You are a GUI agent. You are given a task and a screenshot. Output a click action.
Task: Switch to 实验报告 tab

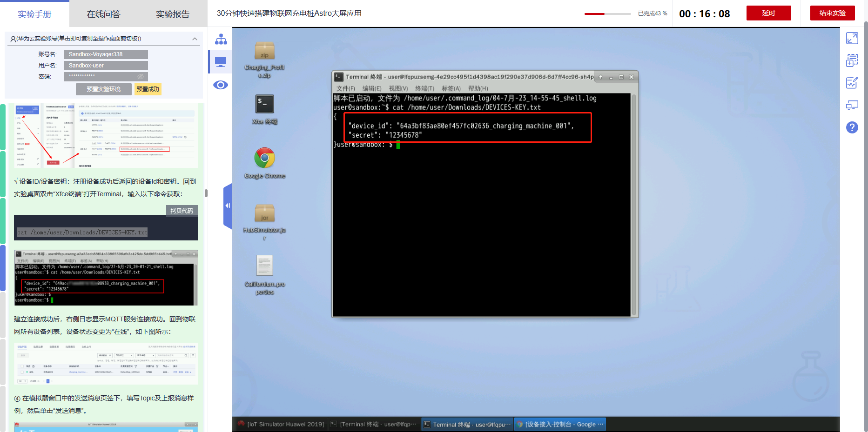click(173, 14)
